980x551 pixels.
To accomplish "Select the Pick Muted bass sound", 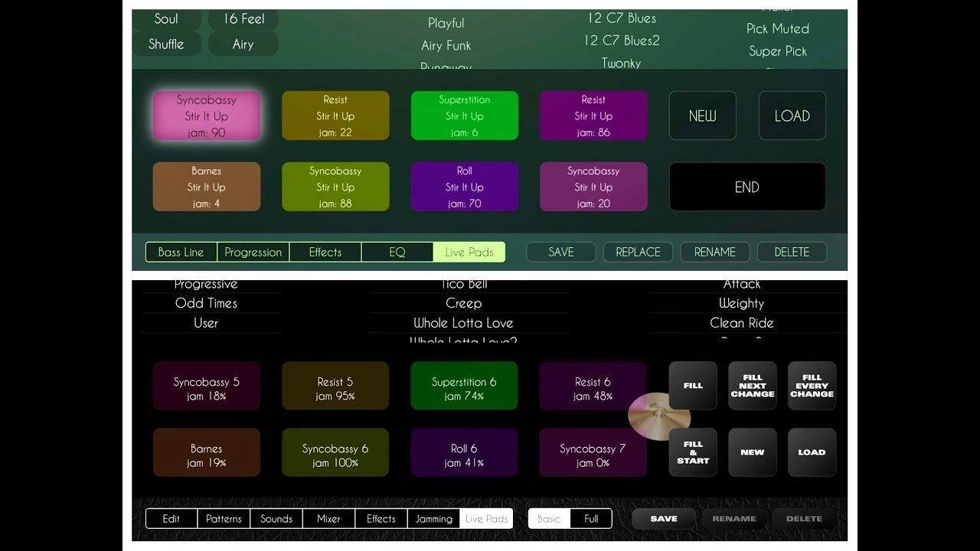I will 778,28.
